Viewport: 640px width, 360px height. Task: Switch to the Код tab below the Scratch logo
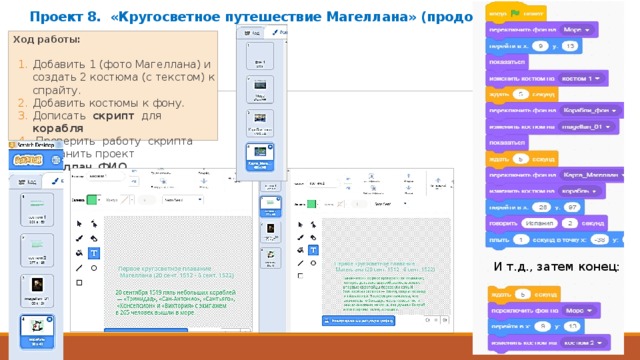click(27, 182)
